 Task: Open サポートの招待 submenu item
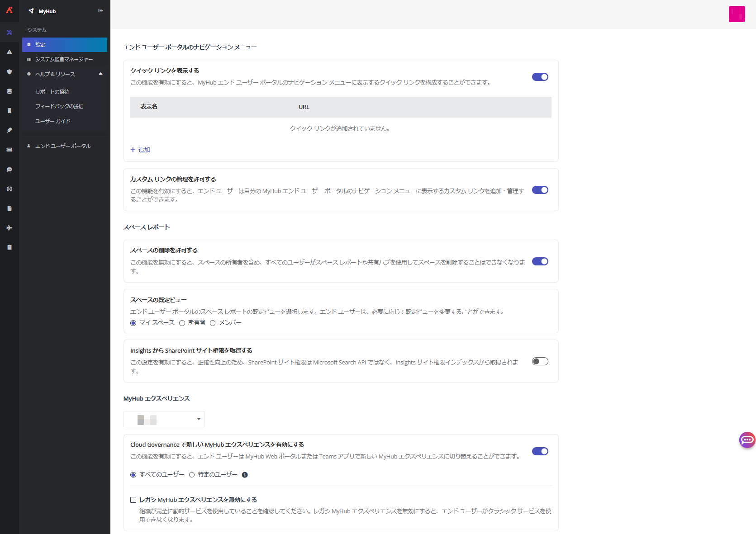[52, 92]
